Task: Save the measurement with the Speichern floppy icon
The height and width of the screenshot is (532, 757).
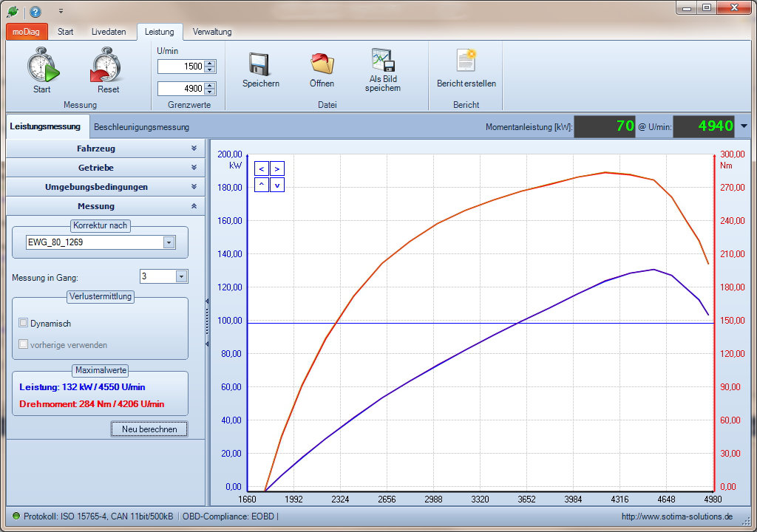Action: [x=259, y=64]
